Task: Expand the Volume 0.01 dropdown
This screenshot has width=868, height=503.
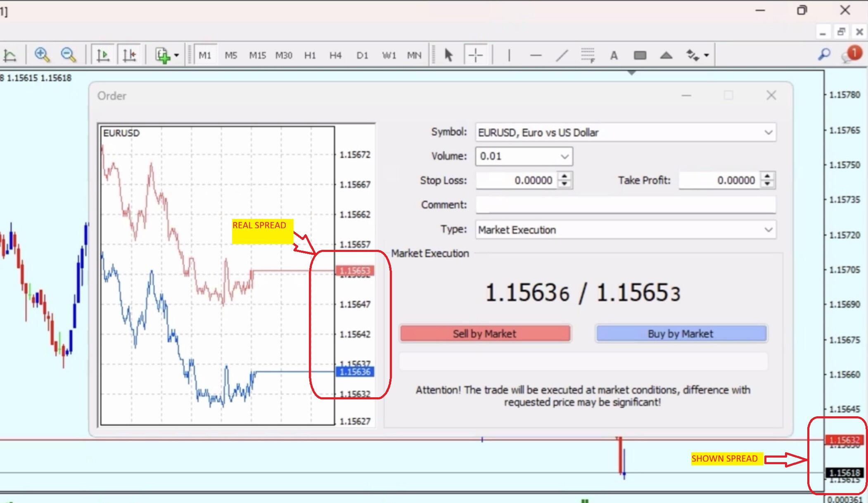Action: [564, 157]
